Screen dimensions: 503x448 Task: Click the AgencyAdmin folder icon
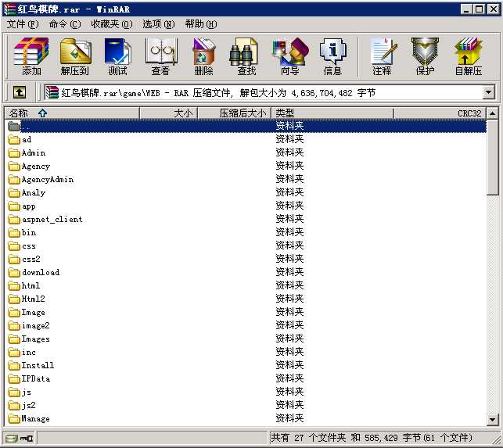click(14, 180)
